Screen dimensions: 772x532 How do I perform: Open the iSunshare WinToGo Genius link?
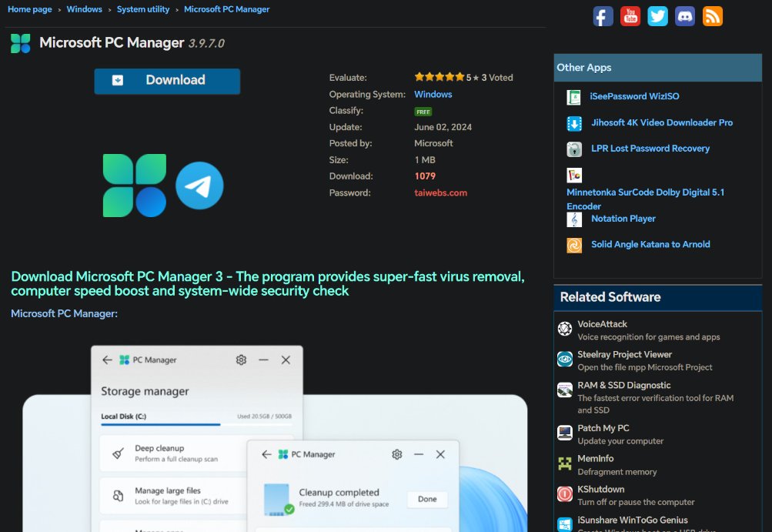[632, 520]
